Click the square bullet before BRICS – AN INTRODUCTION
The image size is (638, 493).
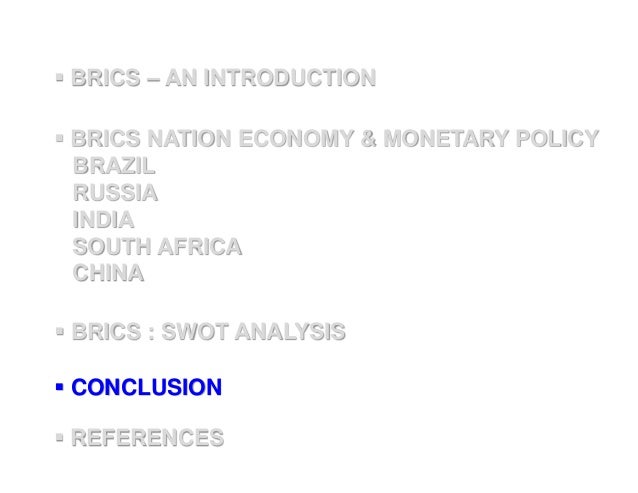coord(60,77)
